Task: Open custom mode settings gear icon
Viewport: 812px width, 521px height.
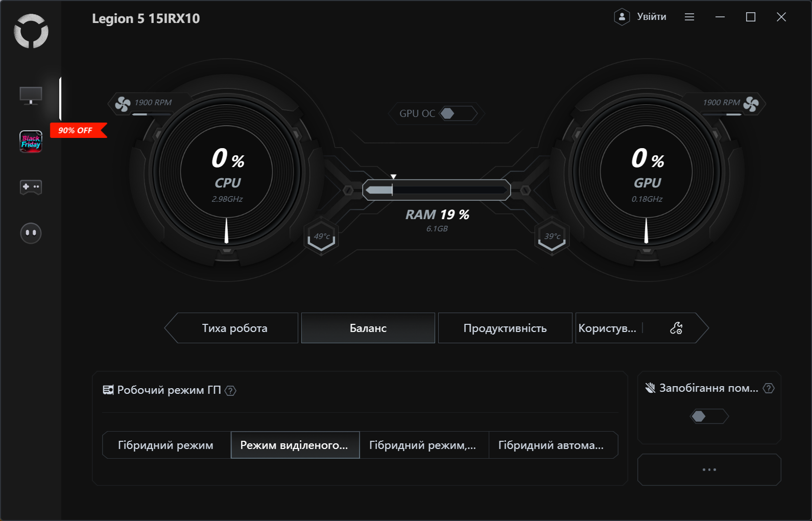Action: click(676, 328)
